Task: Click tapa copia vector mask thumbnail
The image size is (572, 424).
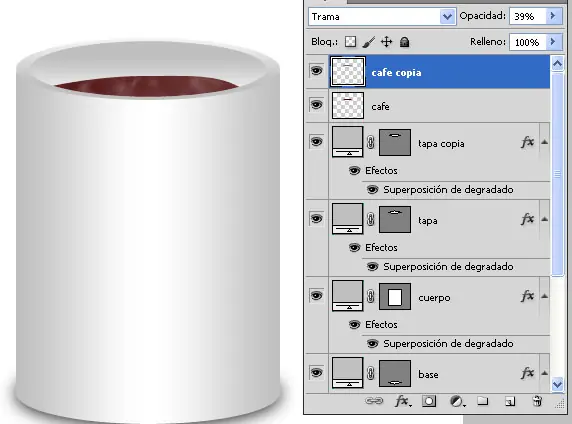Action: coord(395,142)
